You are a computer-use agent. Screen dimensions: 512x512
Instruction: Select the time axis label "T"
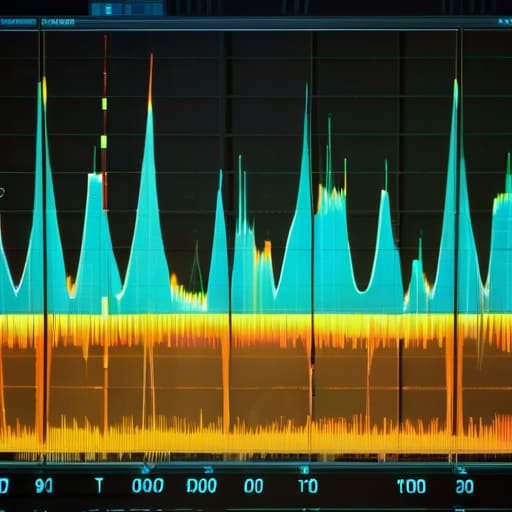click(x=99, y=485)
